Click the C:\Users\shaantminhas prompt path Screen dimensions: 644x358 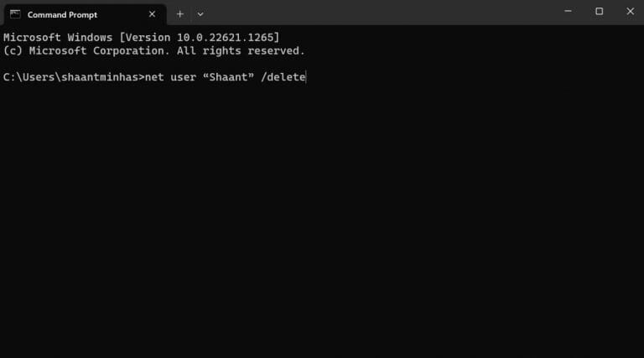(x=70, y=77)
